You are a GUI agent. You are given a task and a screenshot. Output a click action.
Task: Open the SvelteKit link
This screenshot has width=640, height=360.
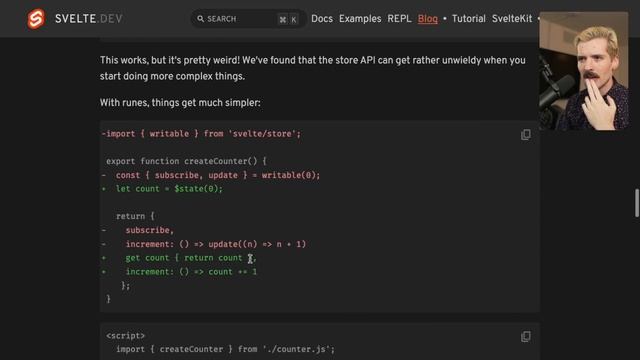[x=512, y=19]
